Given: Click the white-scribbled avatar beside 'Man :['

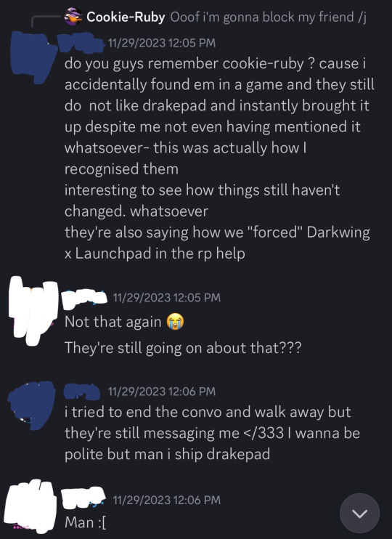Looking at the screenshot, I should pos(31,506).
